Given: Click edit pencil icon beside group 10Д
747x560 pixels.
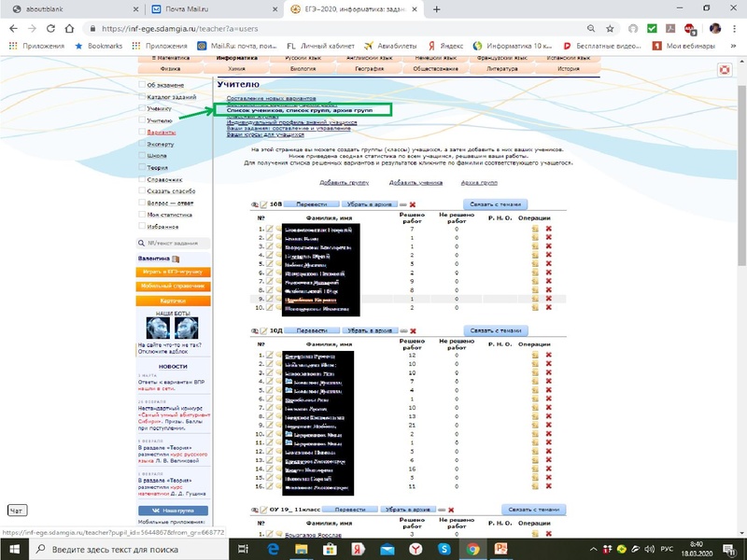Looking at the screenshot, I should click(x=263, y=331).
